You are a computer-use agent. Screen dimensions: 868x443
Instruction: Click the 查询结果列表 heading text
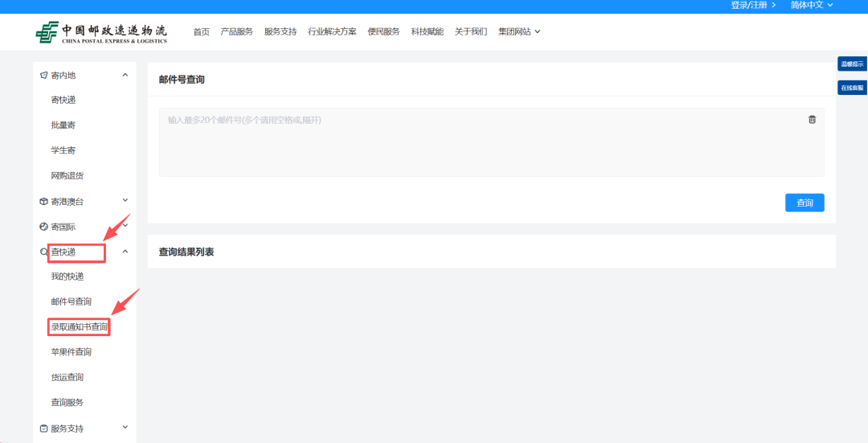coord(186,252)
